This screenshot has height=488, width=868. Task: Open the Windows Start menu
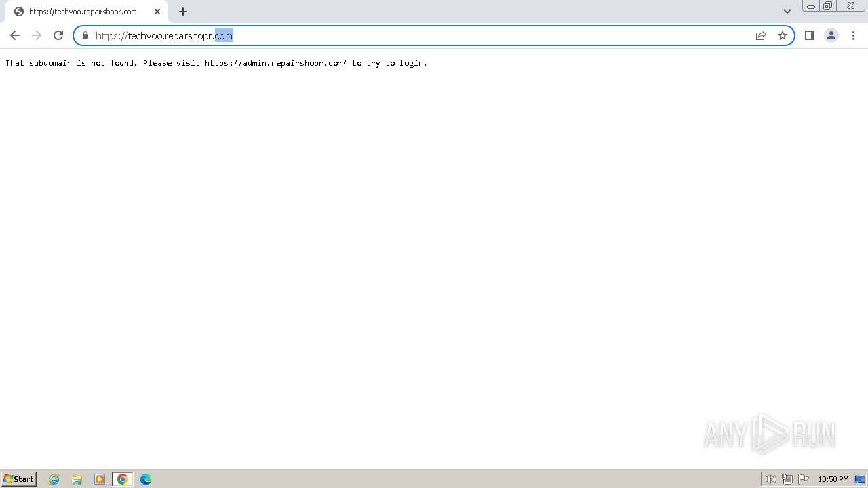(x=19, y=479)
